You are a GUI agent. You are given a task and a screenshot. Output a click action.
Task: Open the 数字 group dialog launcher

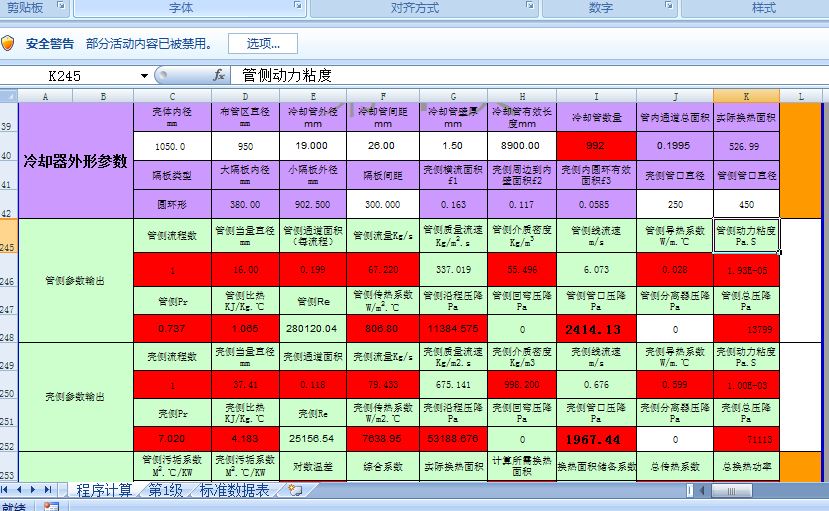(x=669, y=5)
